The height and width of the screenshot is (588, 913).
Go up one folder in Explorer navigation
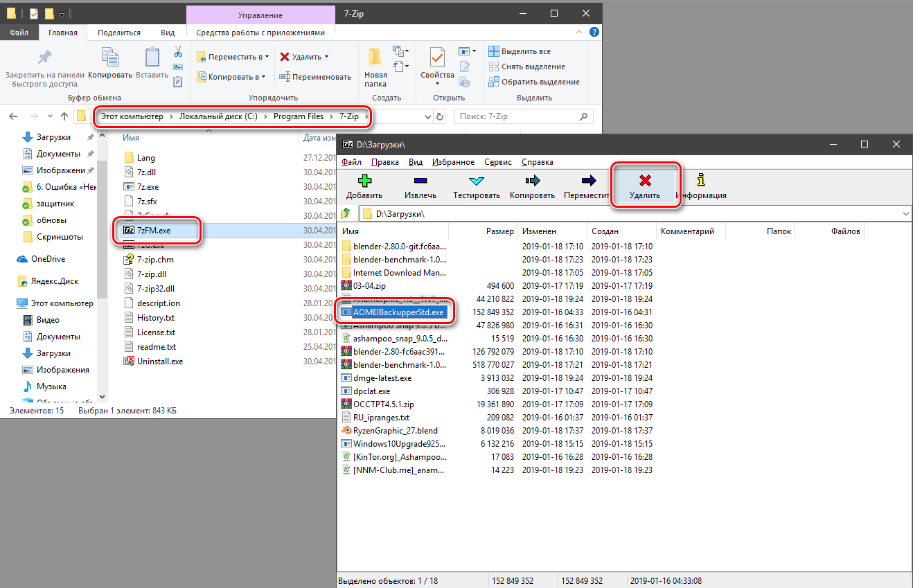click(64, 116)
